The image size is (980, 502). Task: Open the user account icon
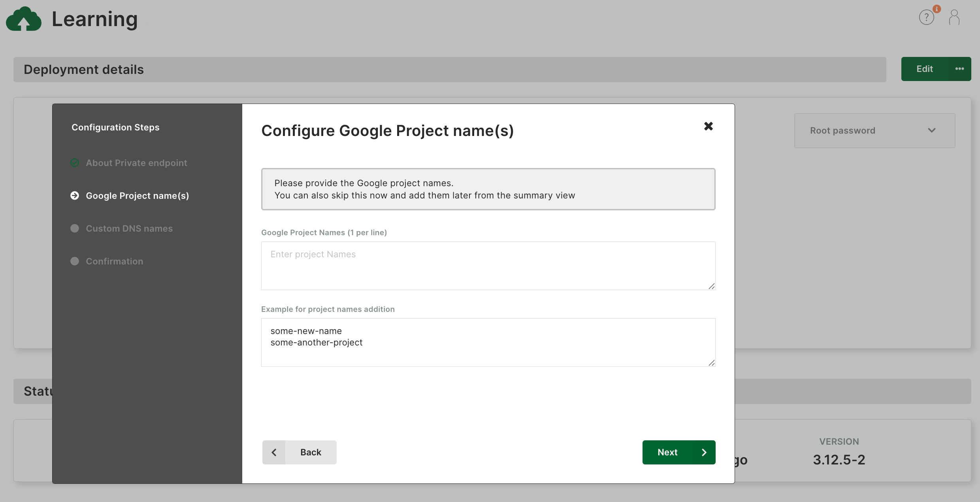(954, 17)
